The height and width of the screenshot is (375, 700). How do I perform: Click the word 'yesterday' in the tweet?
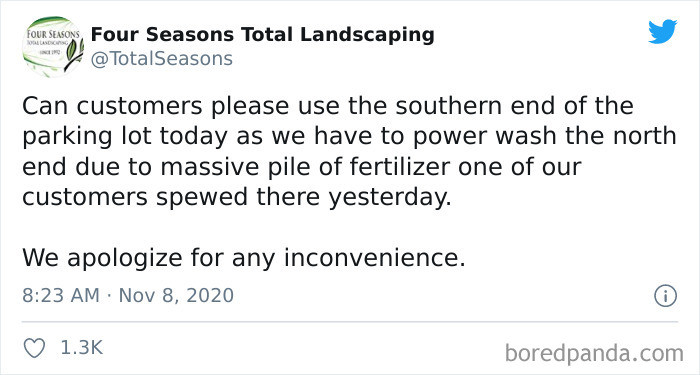click(387, 198)
